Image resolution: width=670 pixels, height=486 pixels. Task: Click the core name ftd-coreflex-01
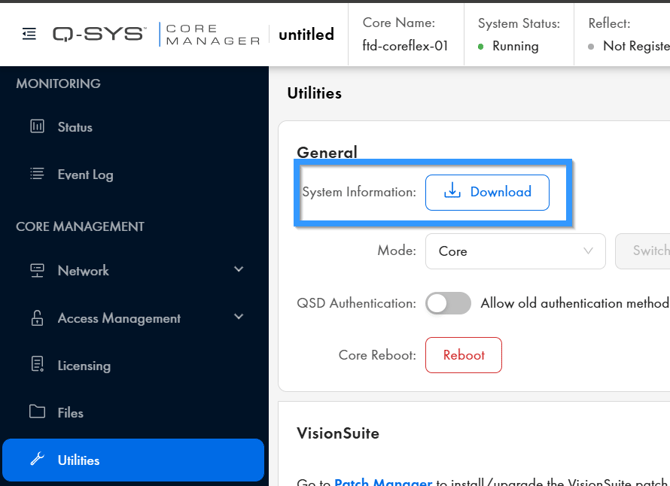tap(405, 46)
